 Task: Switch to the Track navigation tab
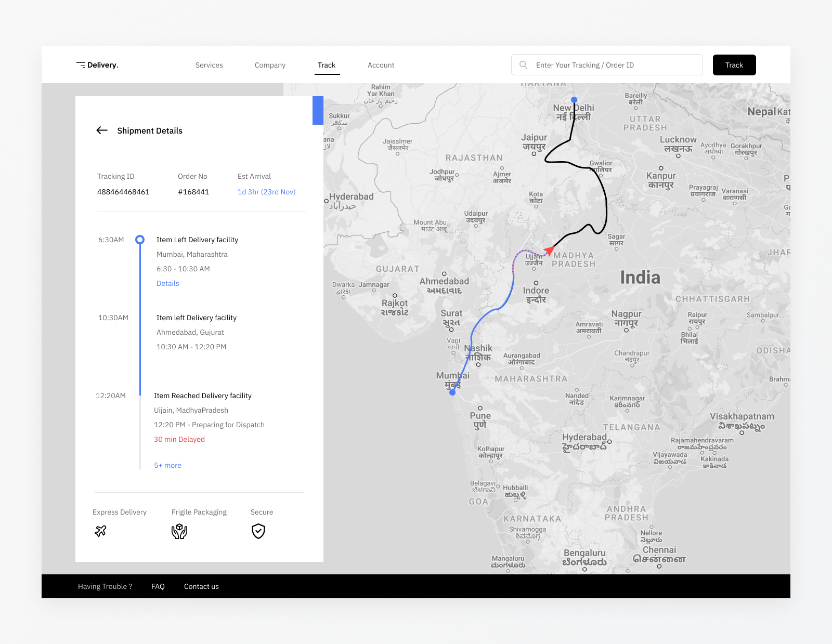tap(327, 65)
